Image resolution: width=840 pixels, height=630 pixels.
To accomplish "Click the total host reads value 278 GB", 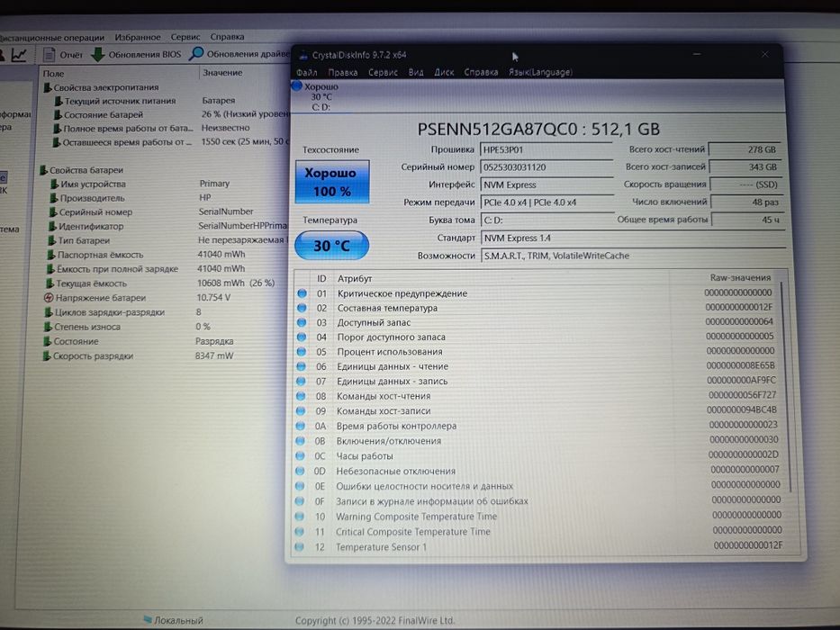I will (x=745, y=149).
